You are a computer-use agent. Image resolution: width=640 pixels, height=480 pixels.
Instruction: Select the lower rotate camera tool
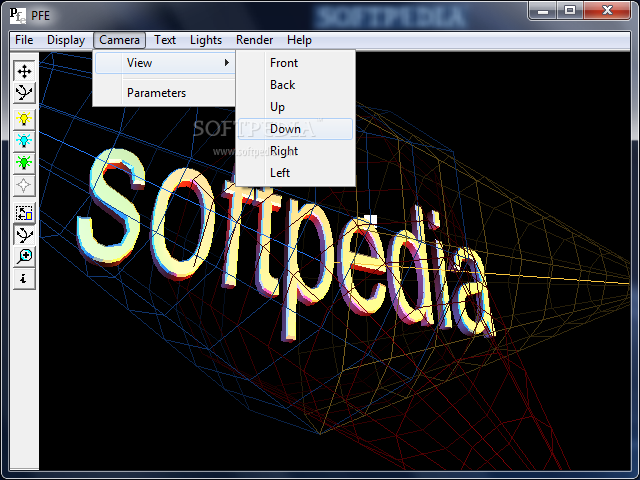coord(24,235)
